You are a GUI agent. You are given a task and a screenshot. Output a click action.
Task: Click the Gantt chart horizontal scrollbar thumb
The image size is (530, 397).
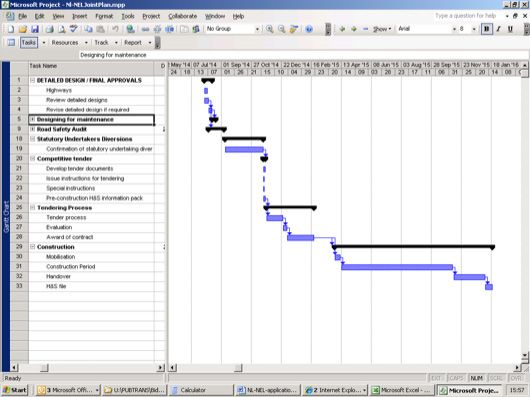pos(238,368)
